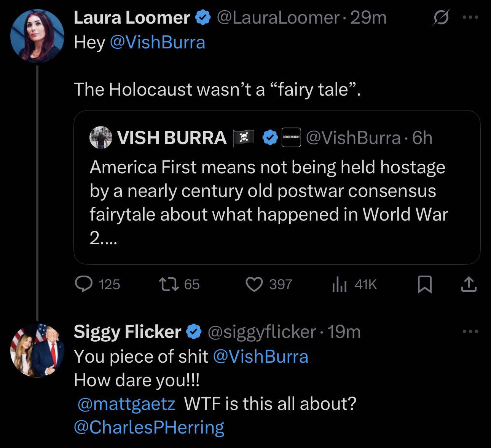The width and height of the screenshot is (491, 448).
Task: Bookmark Laura Loomer's tweet
Action: 425,285
